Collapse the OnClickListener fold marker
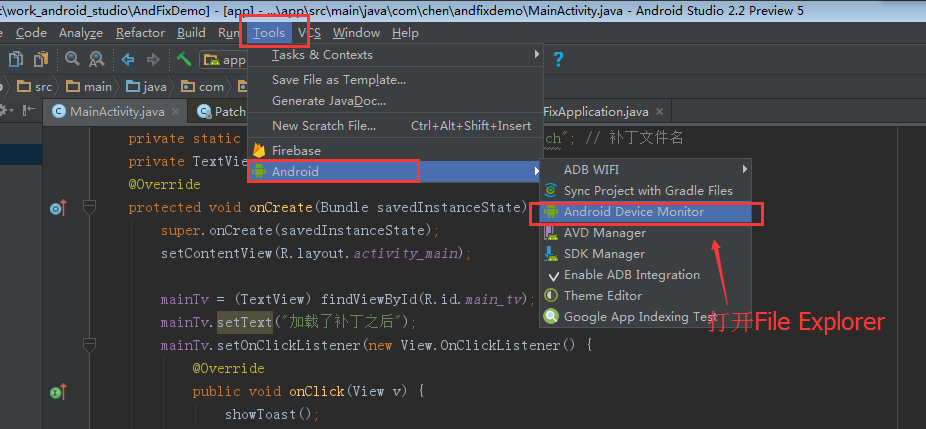926x429 pixels. 89,345
